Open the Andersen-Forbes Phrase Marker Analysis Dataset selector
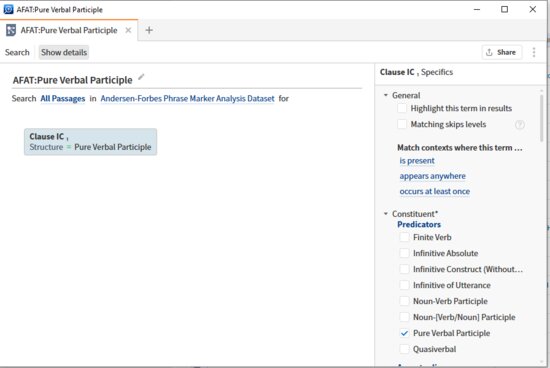The image size is (550, 368). pyautogui.click(x=187, y=99)
